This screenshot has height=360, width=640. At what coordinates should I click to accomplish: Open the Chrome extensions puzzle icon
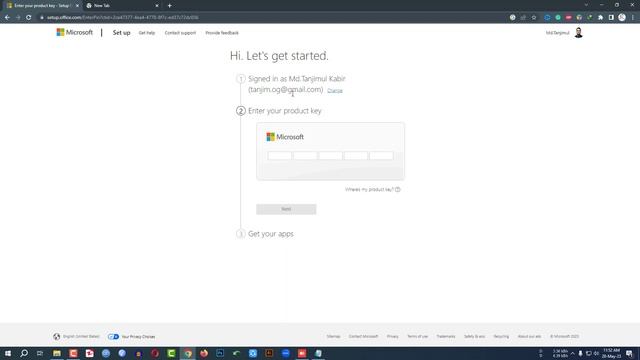click(x=600, y=18)
